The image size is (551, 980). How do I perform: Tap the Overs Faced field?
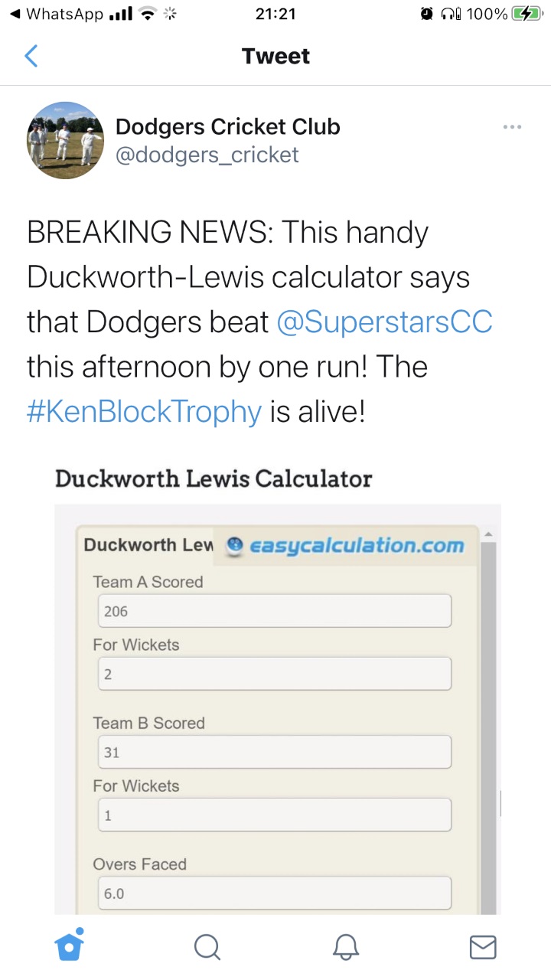(x=275, y=893)
